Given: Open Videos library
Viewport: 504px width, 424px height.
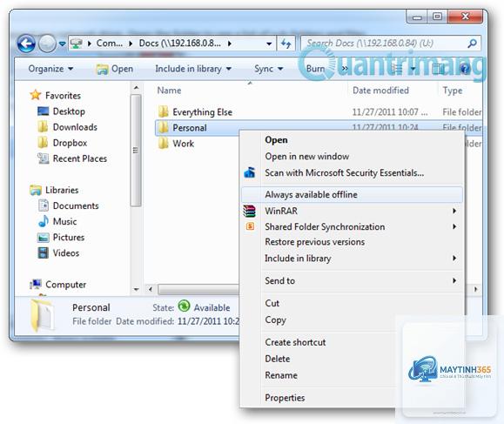Looking at the screenshot, I should click(66, 253).
